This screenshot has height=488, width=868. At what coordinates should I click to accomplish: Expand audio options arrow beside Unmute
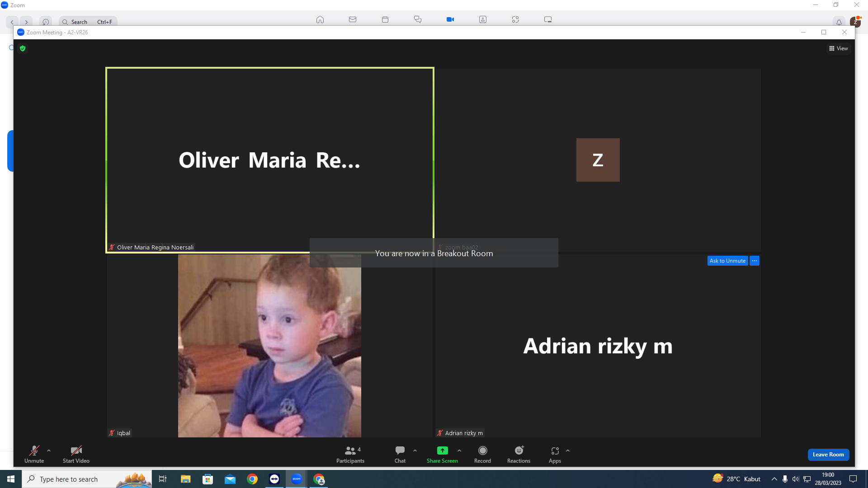point(49,450)
